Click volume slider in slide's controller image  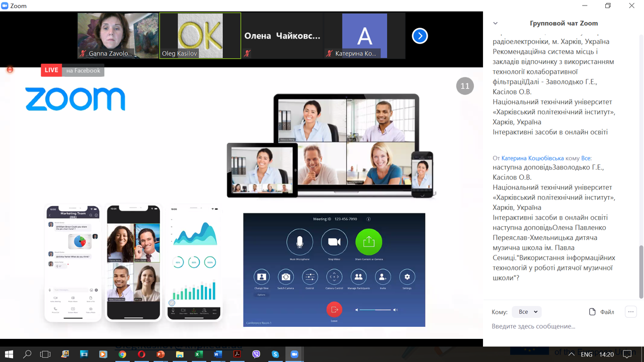(375, 310)
